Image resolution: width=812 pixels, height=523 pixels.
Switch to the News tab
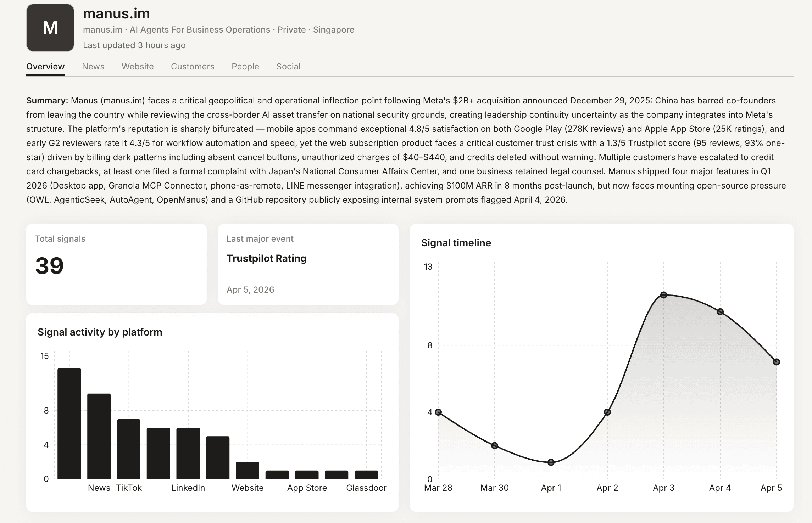(x=93, y=67)
